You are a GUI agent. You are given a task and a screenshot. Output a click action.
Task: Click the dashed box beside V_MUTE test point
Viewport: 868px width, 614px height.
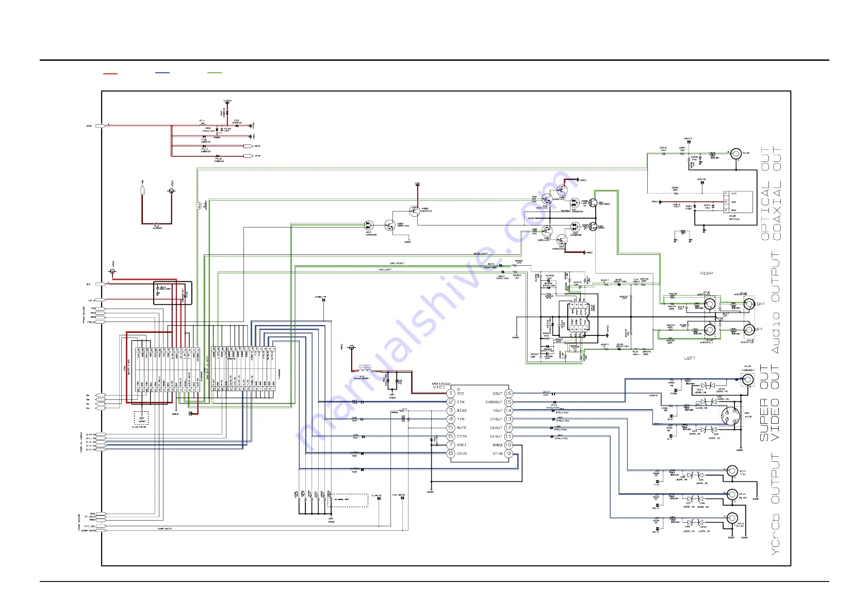point(349,500)
